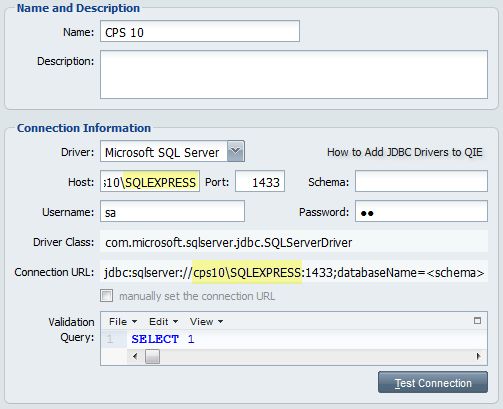Open the Driver dropdown arrow

(236, 151)
